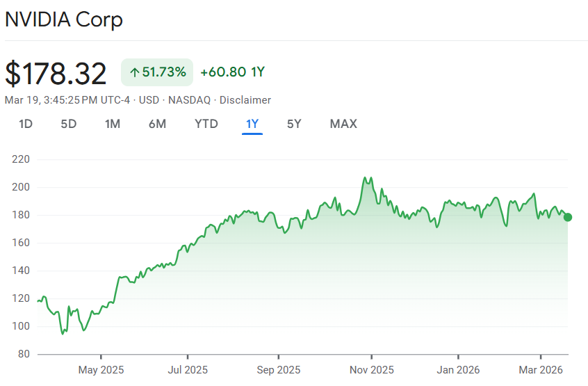Viewport: 588px width, 386px height.
Task: Click the Nov 2025 axis label
Action: [372, 370]
